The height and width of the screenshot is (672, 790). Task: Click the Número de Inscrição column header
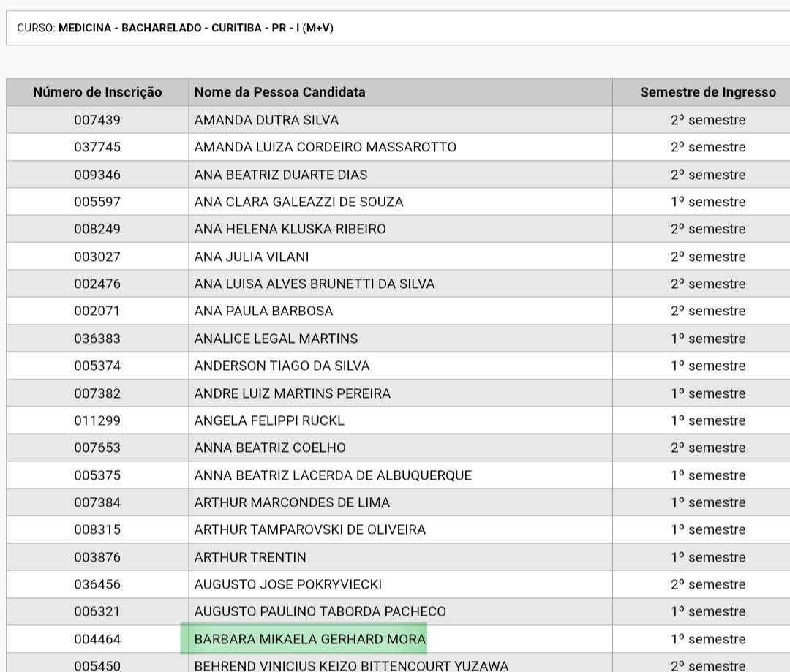click(97, 92)
